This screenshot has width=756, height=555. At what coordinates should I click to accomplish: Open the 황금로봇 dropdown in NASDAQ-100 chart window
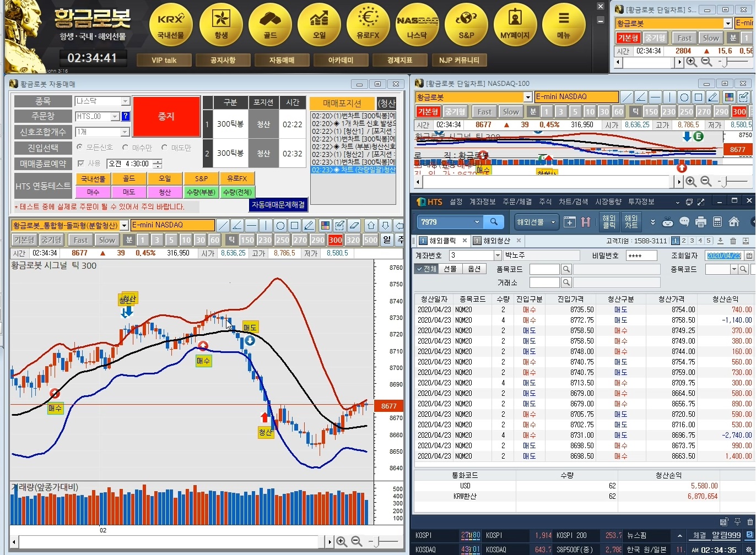click(x=528, y=97)
